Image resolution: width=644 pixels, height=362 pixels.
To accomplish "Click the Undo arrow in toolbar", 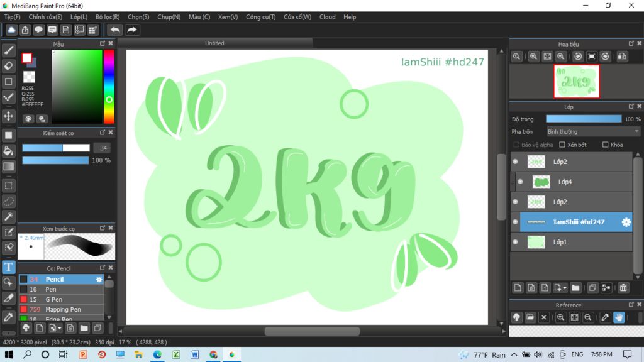I will pyautogui.click(x=115, y=30).
